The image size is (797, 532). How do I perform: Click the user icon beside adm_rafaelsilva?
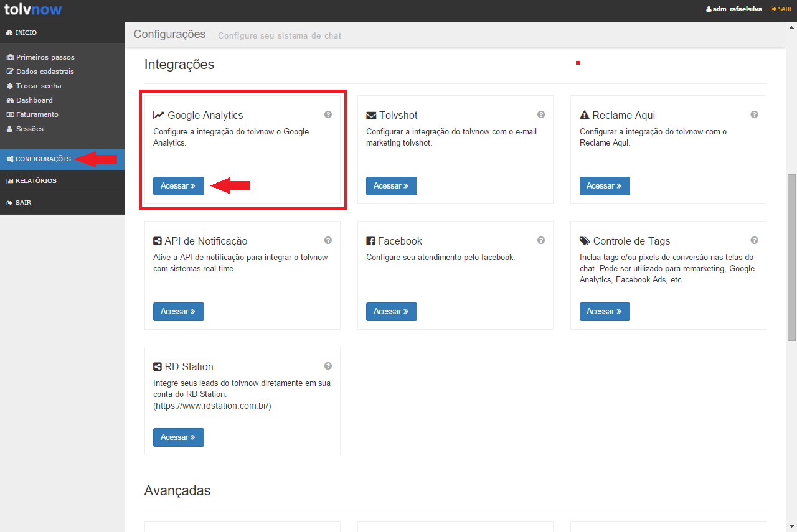709,9
